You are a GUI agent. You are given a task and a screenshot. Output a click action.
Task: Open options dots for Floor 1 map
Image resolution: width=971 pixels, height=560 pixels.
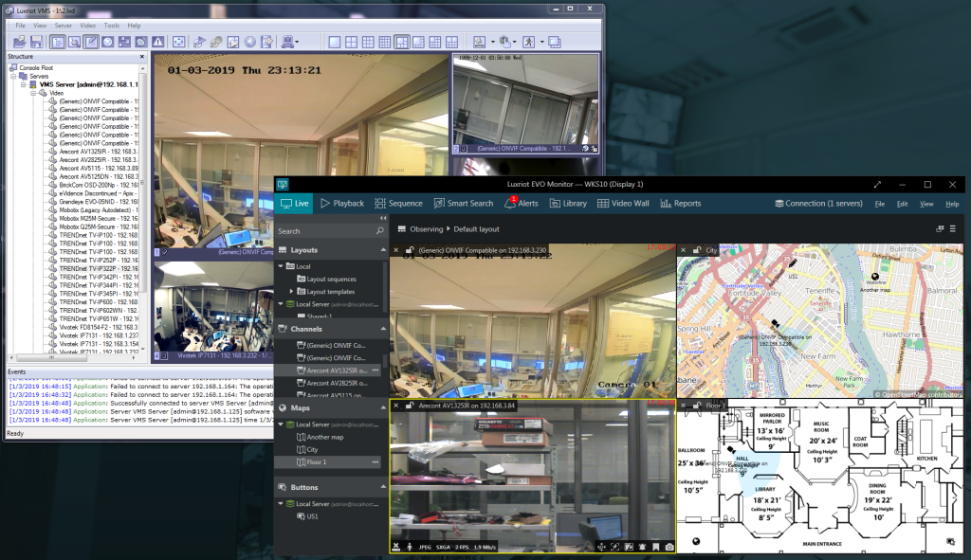376,461
